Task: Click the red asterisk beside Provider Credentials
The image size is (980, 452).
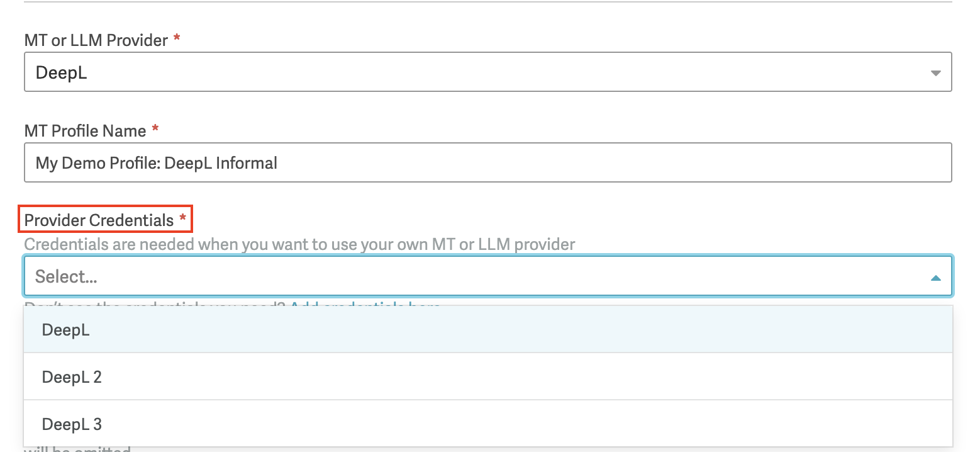Action: [x=183, y=218]
